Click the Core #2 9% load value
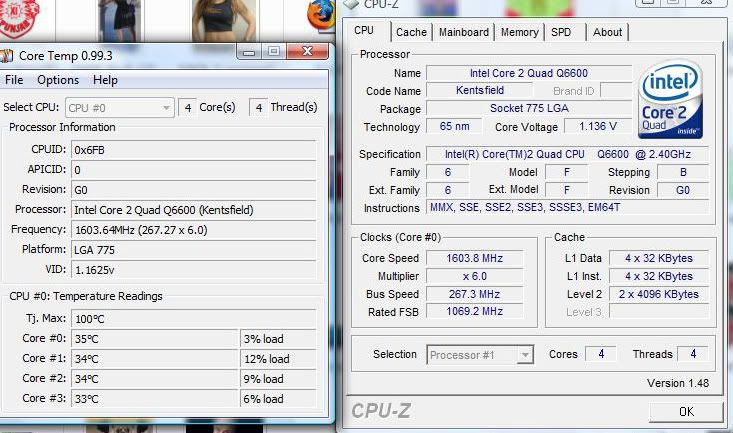Viewport: 733px width, 433px height. pyautogui.click(x=279, y=379)
